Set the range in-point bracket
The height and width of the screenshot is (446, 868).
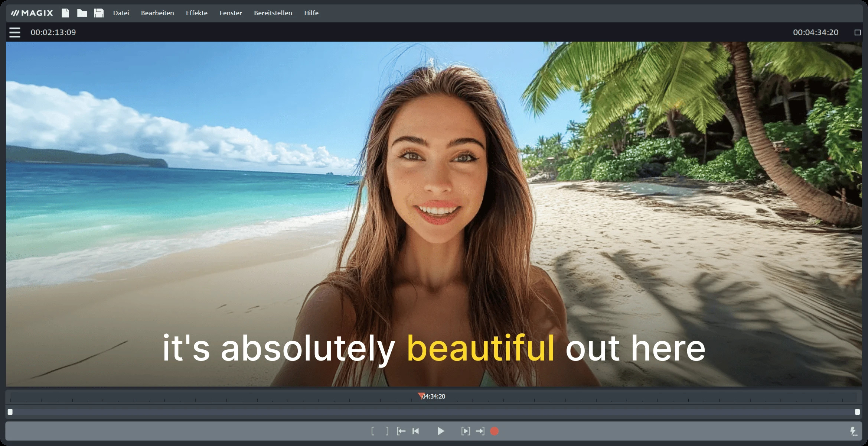[373, 431]
